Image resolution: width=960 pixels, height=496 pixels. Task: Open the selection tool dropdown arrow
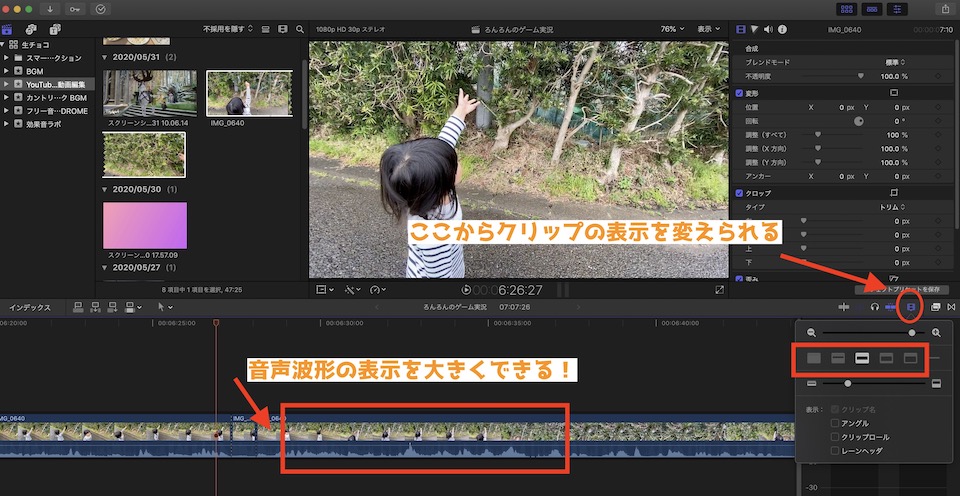(x=170, y=307)
